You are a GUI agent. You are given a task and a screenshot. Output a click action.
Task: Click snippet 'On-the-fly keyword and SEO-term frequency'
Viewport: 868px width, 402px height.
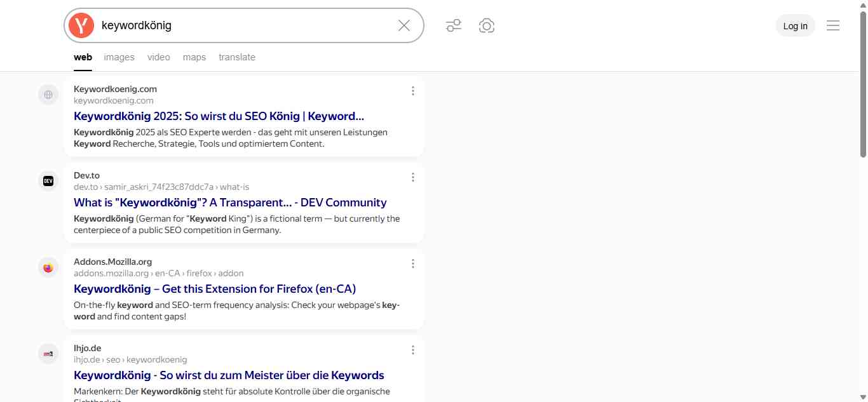coord(236,311)
